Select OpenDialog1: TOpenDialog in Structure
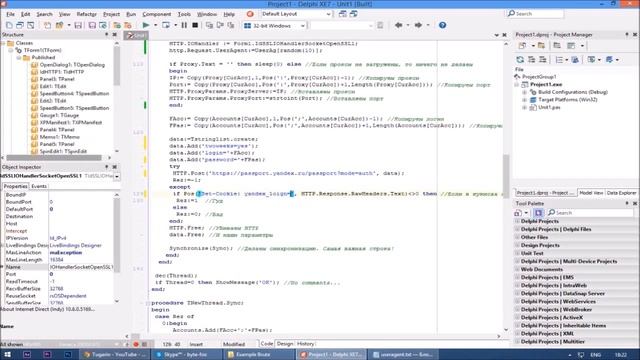640x360 pixels. click(72, 65)
